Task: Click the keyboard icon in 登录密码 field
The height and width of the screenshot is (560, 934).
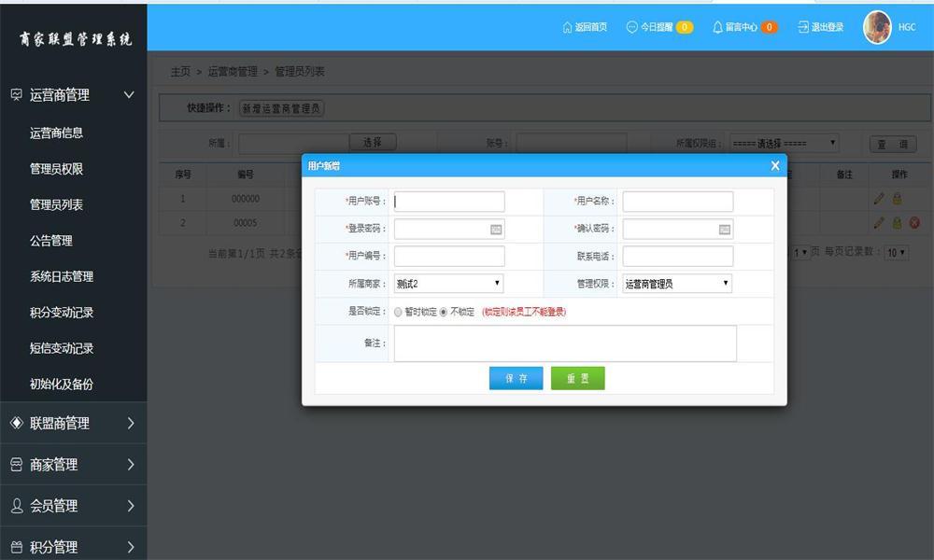Action: [496, 230]
